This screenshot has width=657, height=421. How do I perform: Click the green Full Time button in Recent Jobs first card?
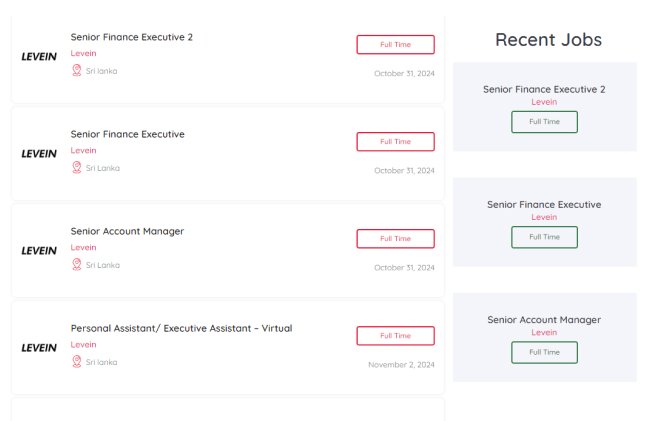pyautogui.click(x=544, y=122)
